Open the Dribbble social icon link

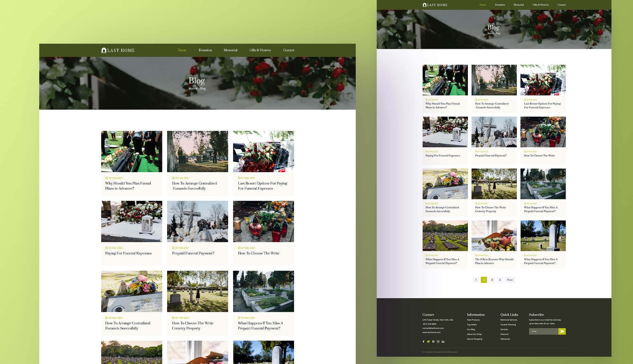tap(433, 342)
